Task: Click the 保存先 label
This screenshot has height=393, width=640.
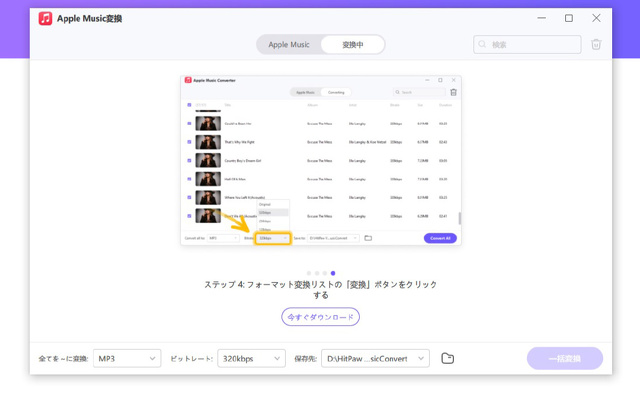Action: point(305,359)
